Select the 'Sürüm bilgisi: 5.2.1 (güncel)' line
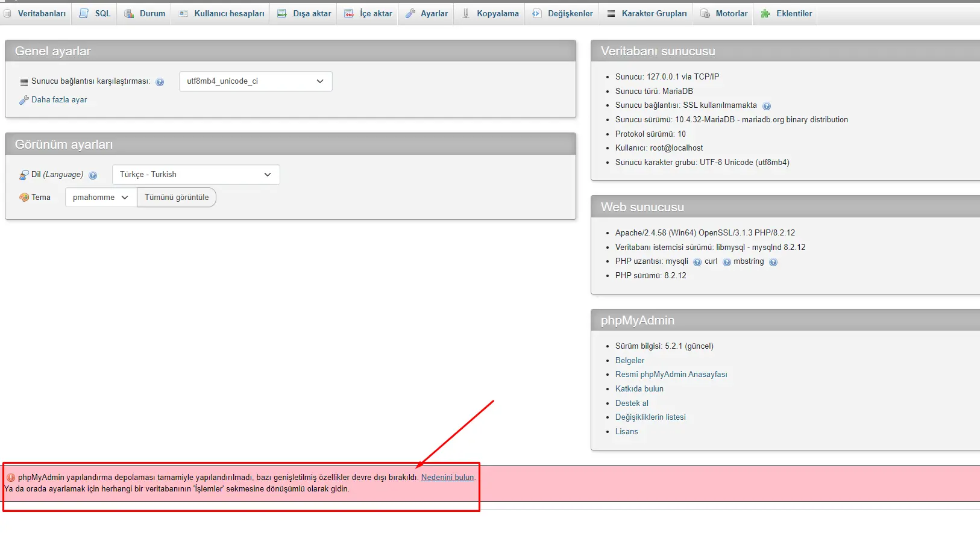 click(664, 346)
